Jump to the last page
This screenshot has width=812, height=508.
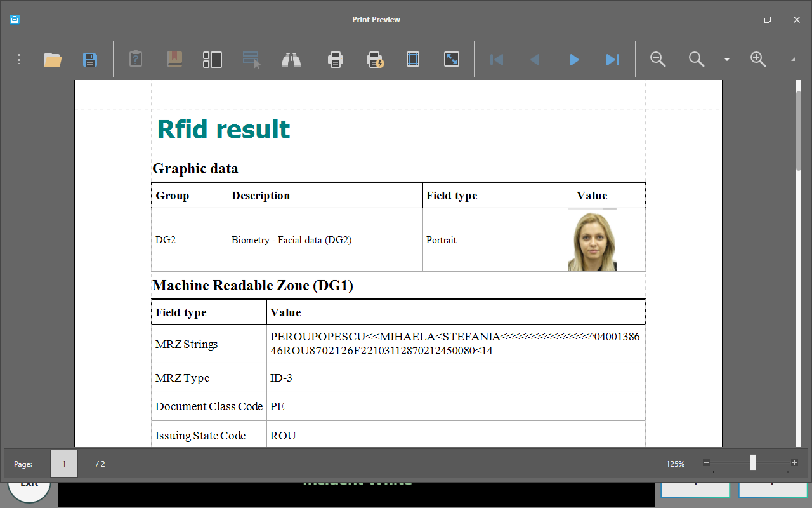(612, 60)
